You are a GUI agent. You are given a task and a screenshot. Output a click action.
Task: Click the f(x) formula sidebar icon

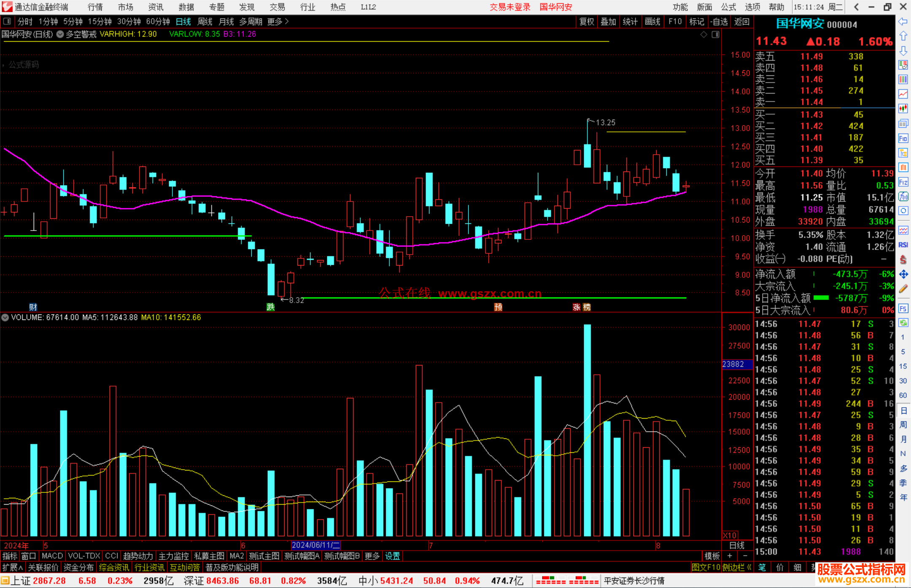coord(903,196)
